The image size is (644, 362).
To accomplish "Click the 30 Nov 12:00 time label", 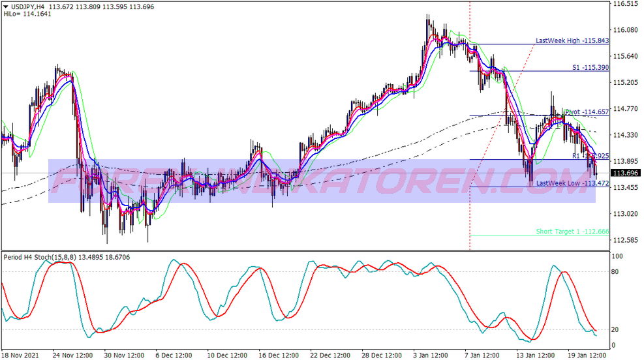I will (x=124, y=355).
